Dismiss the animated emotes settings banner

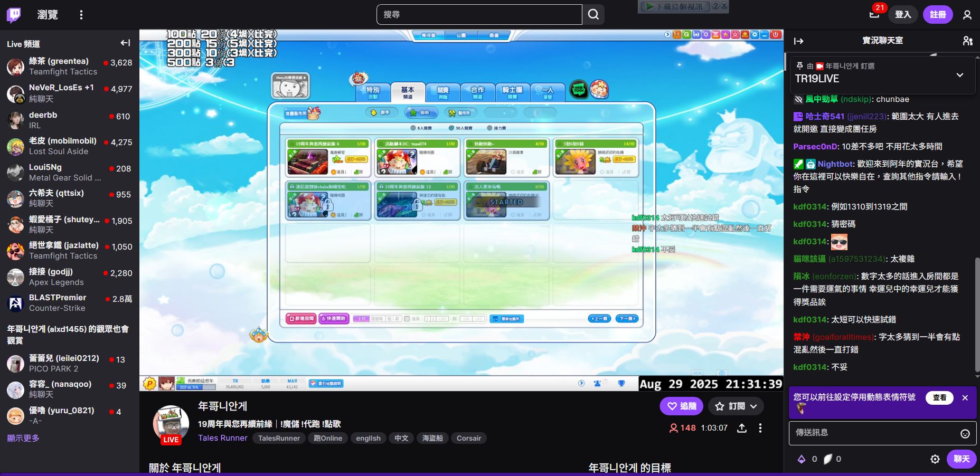tap(965, 398)
